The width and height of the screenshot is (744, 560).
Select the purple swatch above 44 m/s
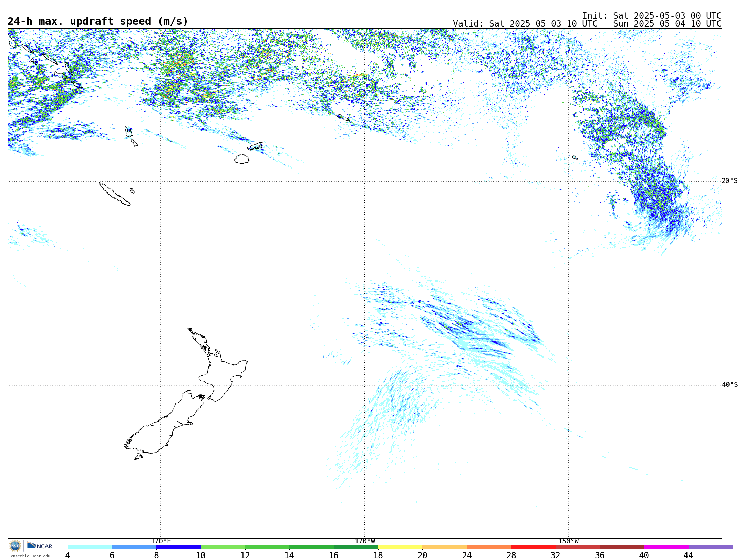point(711,547)
